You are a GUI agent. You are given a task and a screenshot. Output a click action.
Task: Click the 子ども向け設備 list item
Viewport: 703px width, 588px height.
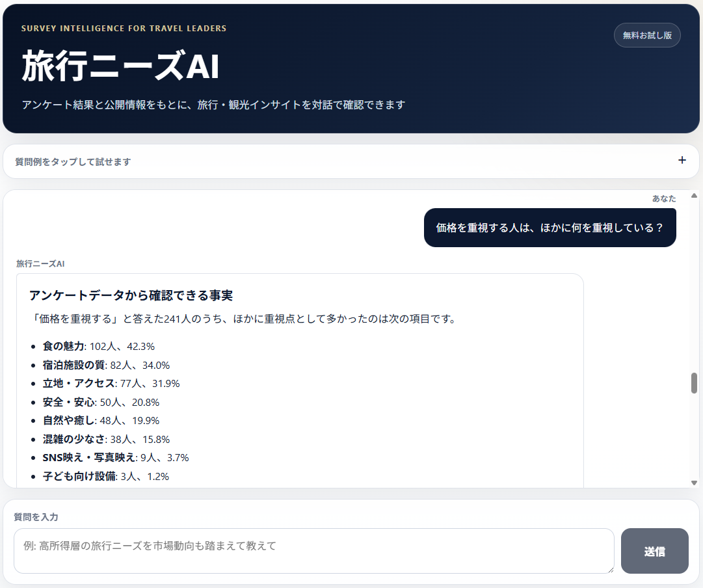point(106,476)
